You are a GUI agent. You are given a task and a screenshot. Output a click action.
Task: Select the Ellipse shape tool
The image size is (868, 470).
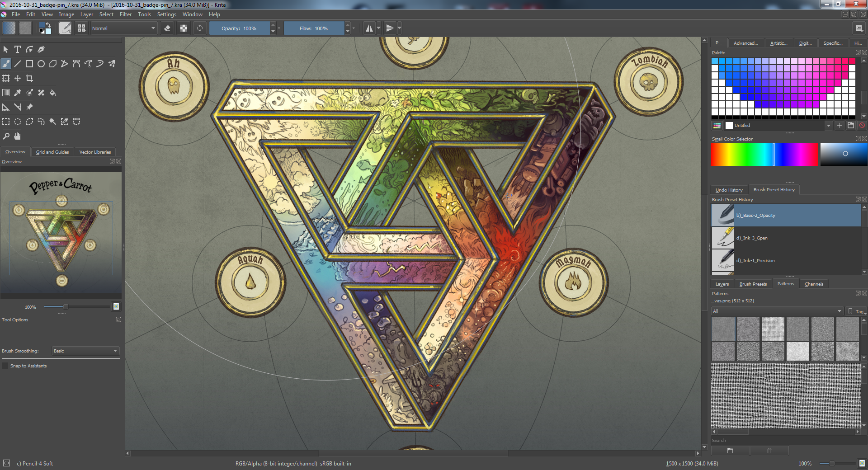click(x=41, y=64)
